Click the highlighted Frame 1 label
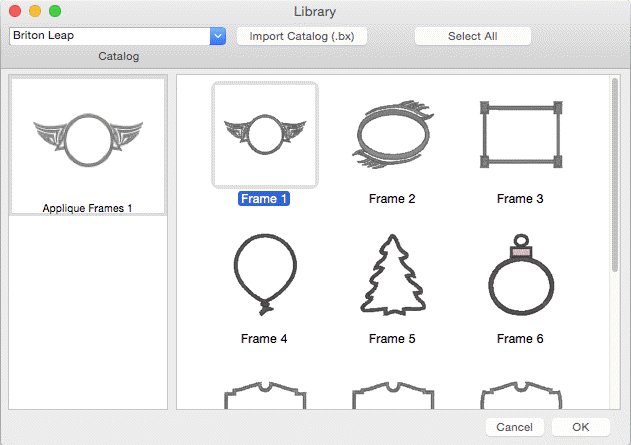631x445 pixels. (x=264, y=199)
